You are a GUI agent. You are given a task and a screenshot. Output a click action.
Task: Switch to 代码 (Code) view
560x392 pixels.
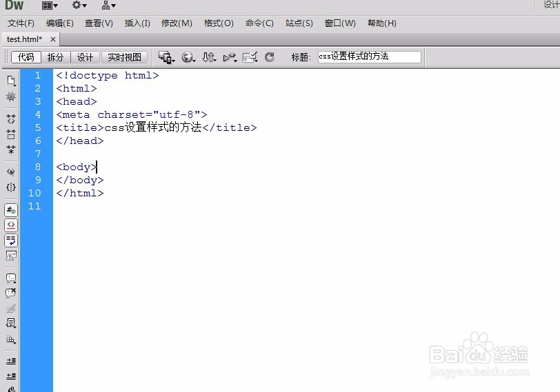pyautogui.click(x=26, y=57)
